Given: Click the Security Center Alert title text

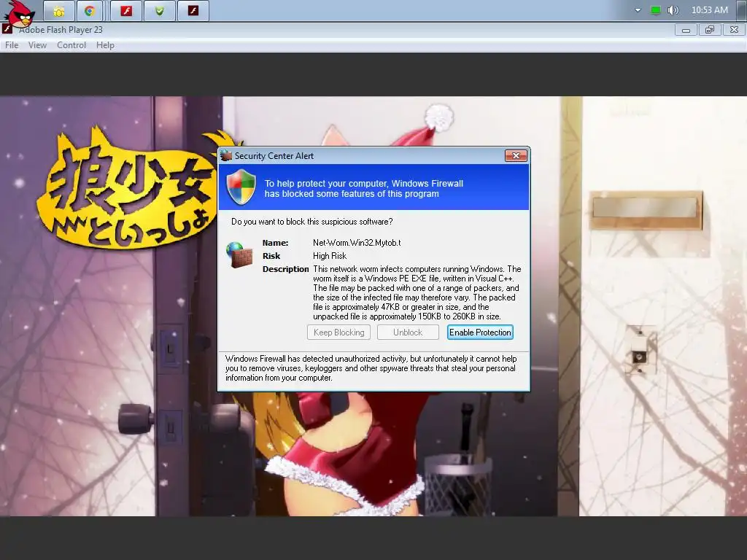Looking at the screenshot, I should point(274,156).
